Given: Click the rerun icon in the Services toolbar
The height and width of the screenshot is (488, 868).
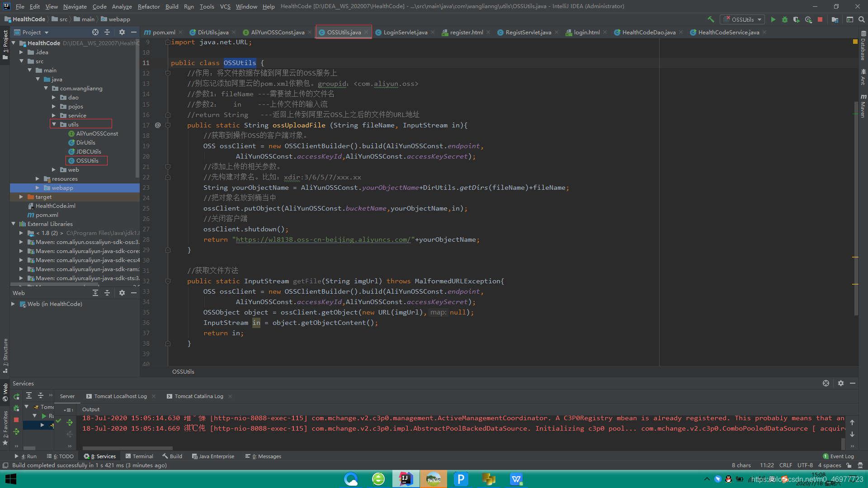Looking at the screenshot, I should [x=17, y=397].
